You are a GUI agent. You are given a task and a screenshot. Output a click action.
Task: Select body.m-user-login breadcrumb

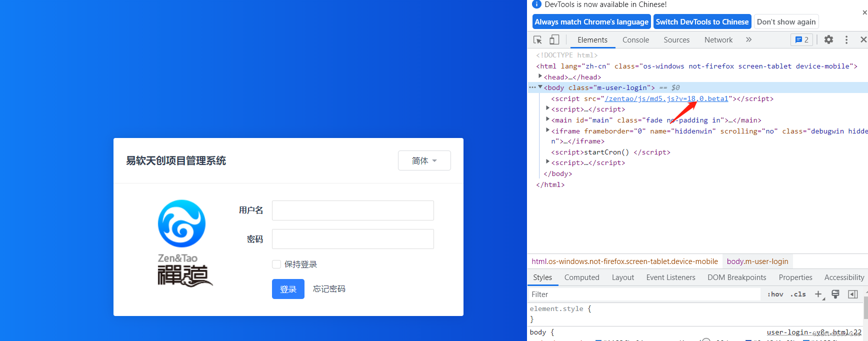[757, 261]
